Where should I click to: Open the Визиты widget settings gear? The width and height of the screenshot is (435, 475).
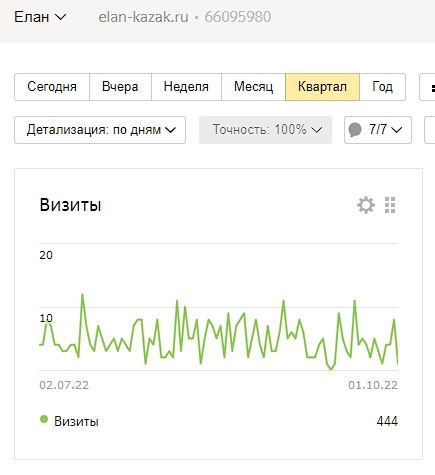tap(366, 205)
